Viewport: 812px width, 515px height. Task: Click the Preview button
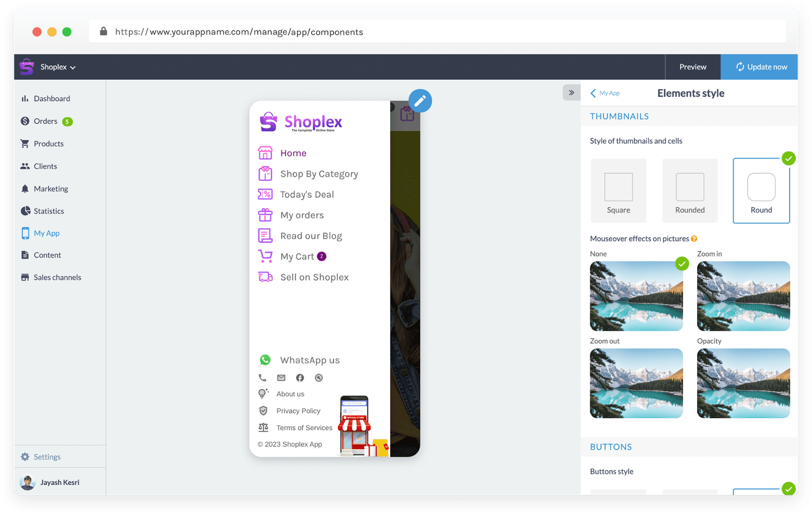(693, 67)
